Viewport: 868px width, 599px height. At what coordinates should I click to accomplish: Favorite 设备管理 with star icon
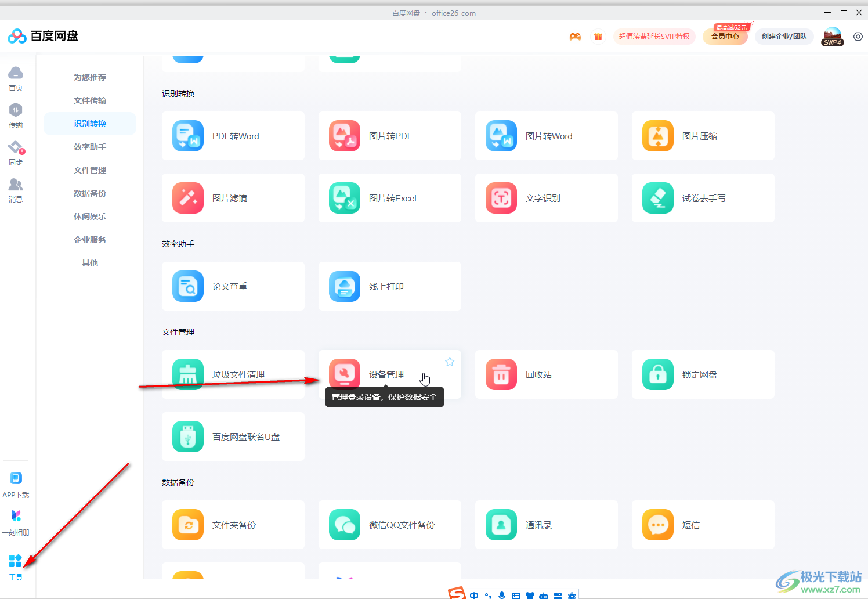450,362
